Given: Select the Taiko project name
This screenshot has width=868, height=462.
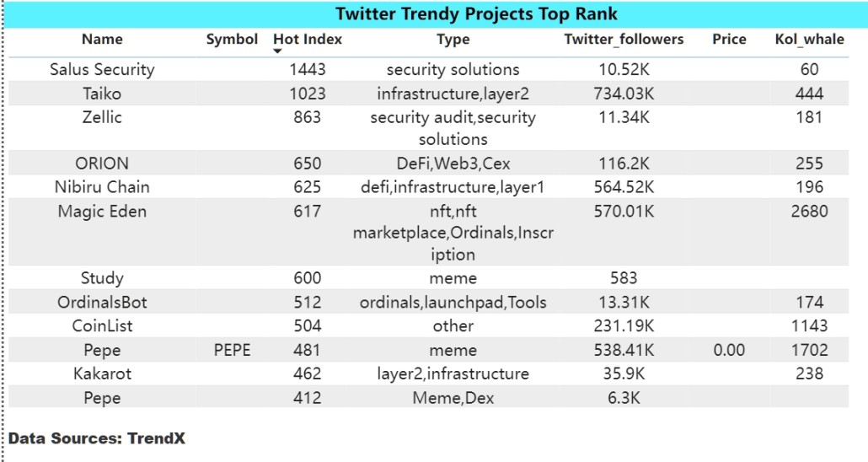Looking at the screenshot, I should pos(102,93).
